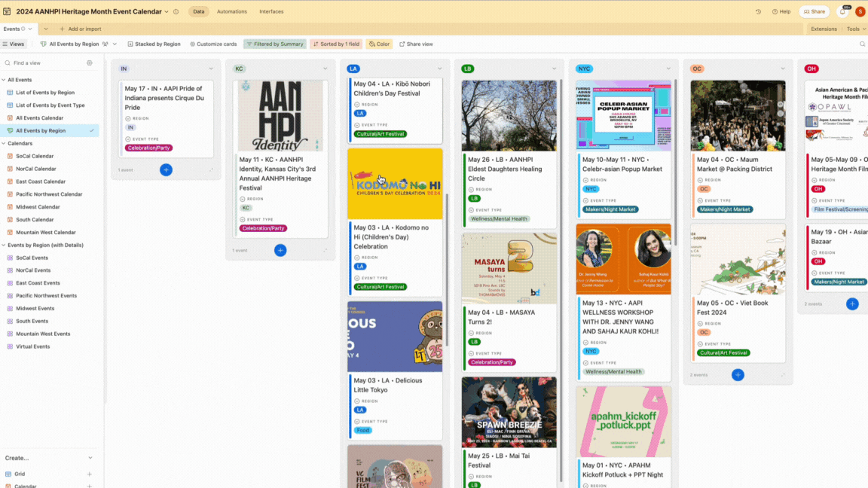The width and height of the screenshot is (868, 488).
Task: Open Customize cards settings
Action: [x=213, y=44]
